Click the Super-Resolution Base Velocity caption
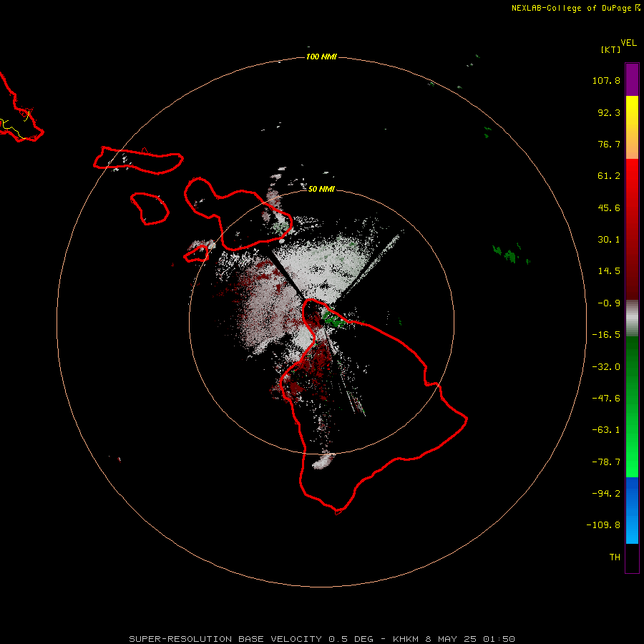 (322, 639)
